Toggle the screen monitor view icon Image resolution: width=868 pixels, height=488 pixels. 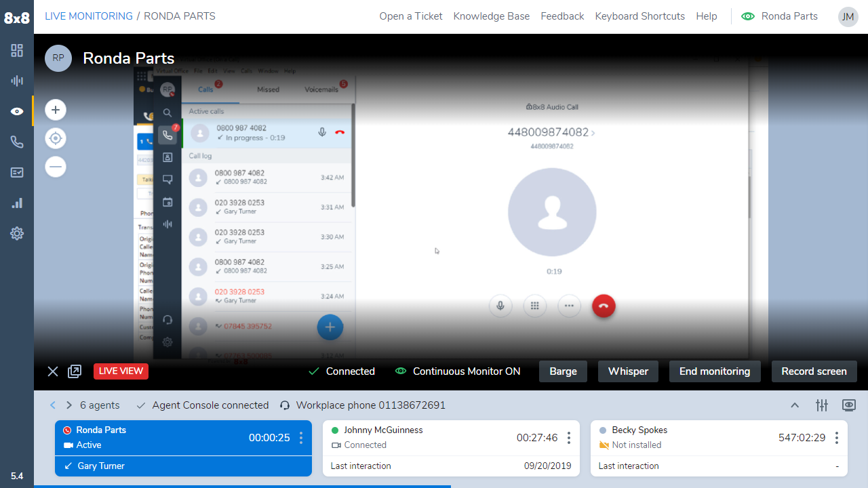pos(848,405)
